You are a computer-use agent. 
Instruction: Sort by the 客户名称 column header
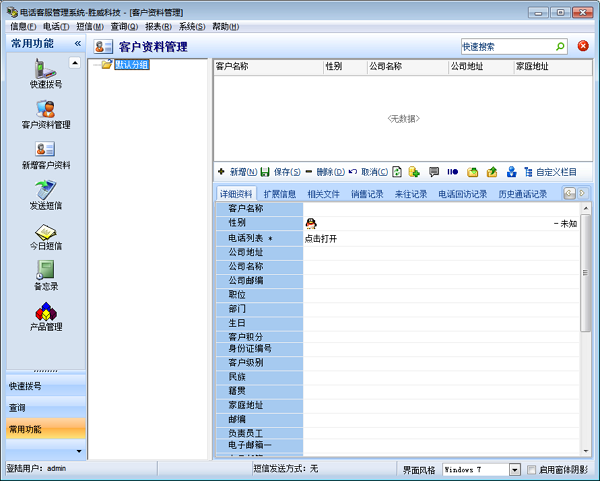point(268,67)
